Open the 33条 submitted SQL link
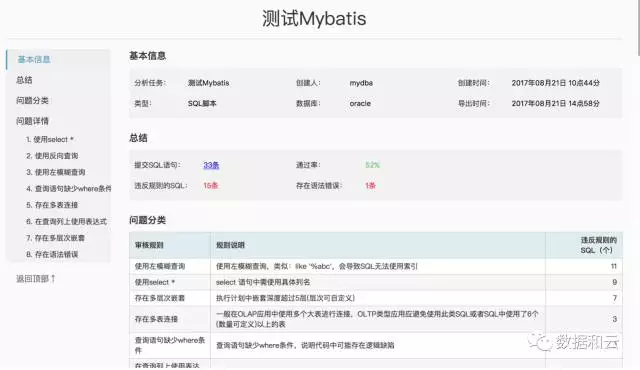 [211, 165]
